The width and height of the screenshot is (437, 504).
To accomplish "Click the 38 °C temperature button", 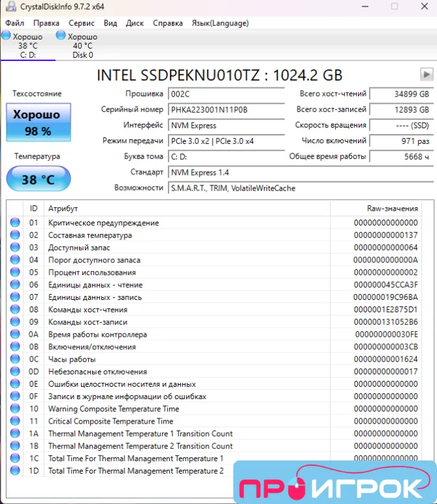I will pyautogui.click(x=38, y=179).
